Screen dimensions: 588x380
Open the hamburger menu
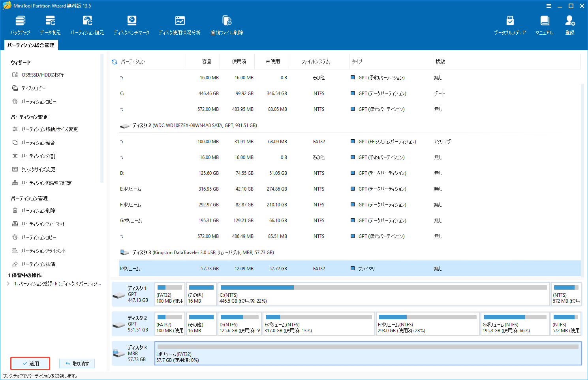pos(549,6)
